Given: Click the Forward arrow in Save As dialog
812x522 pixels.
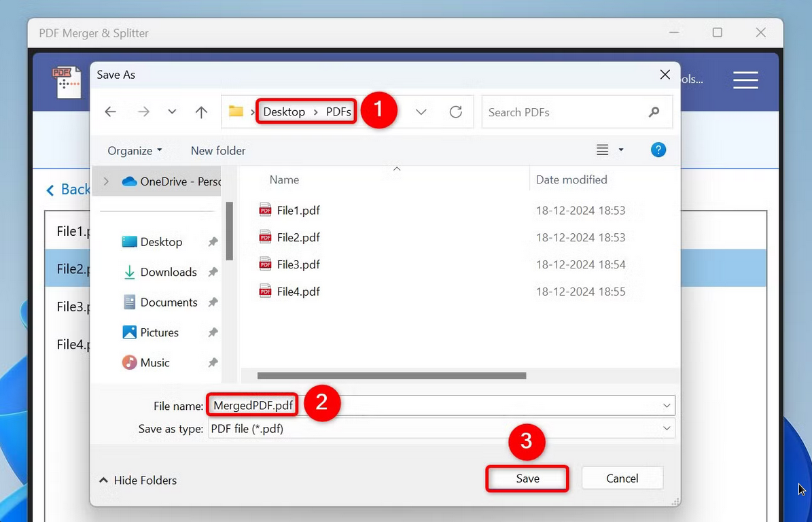Looking at the screenshot, I should pos(143,112).
